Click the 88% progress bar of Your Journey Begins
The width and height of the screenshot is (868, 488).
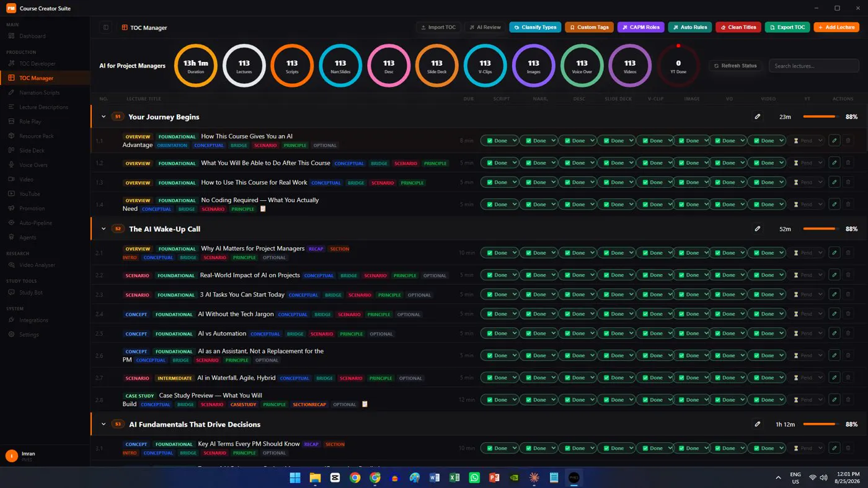pyautogui.click(x=821, y=117)
